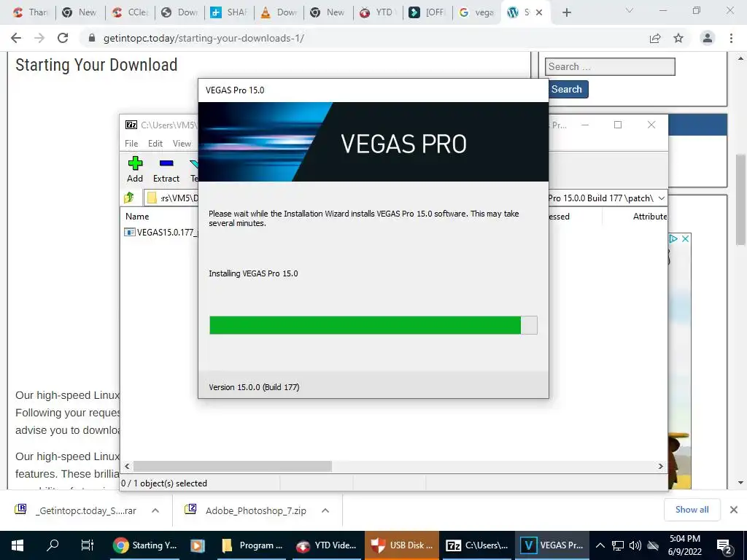Open volume control in system tray
This screenshot has height=560, width=747.
pyautogui.click(x=635, y=545)
